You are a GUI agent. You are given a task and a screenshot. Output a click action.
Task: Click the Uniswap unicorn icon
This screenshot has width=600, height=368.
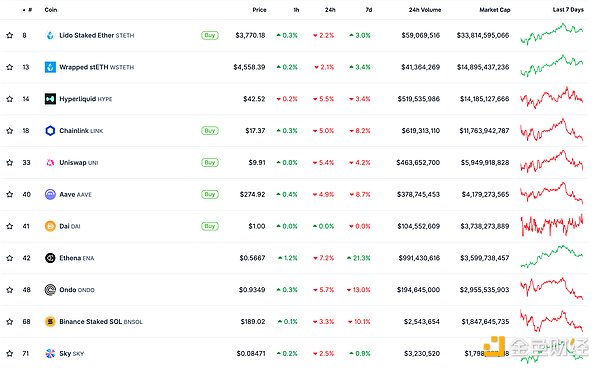50,163
